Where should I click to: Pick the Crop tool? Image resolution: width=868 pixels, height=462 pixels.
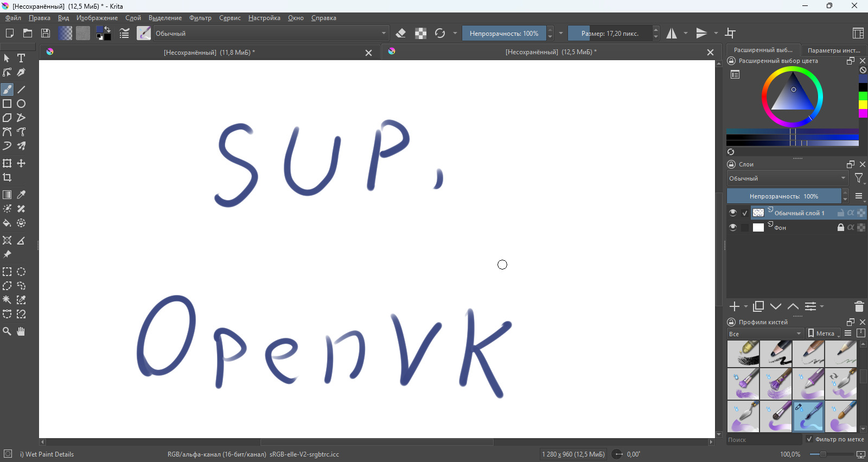pyautogui.click(x=7, y=177)
